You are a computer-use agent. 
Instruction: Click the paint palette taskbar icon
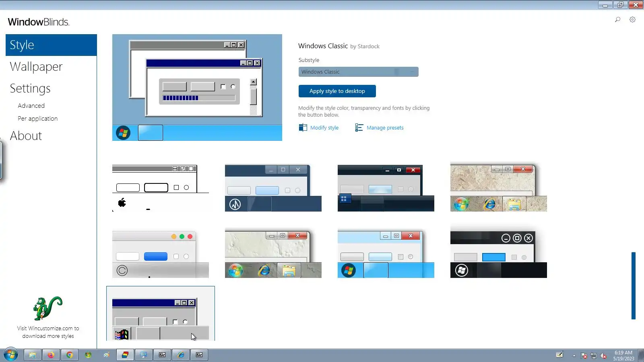[106, 355]
